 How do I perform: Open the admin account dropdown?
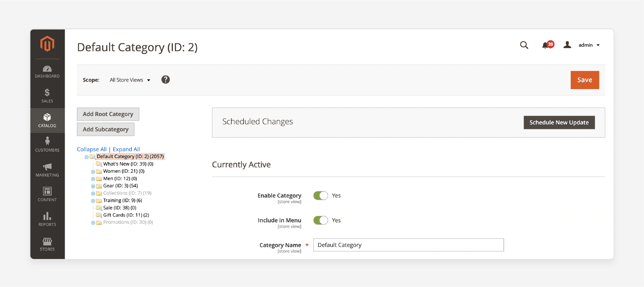click(589, 45)
